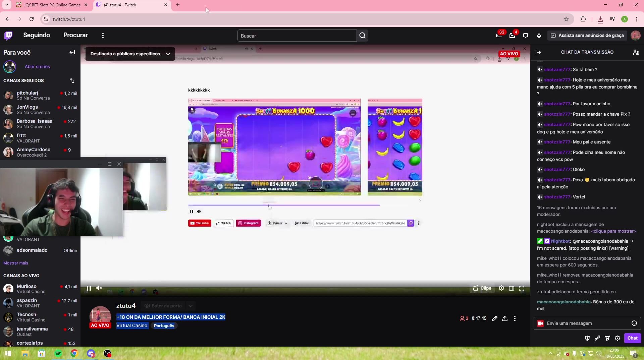Screen dimensions: 644x360
Task: Open Procurar browse page
Action: click(x=75, y=35)
